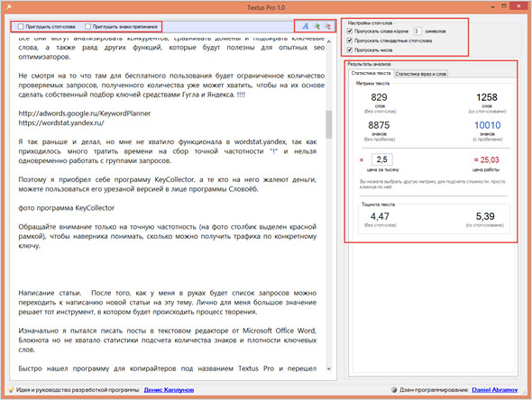Viewport: 532px width, 400px height.
Task: Uncheck 'Пропускать стандартные стоп-слова'
Action: coord(350,41)
